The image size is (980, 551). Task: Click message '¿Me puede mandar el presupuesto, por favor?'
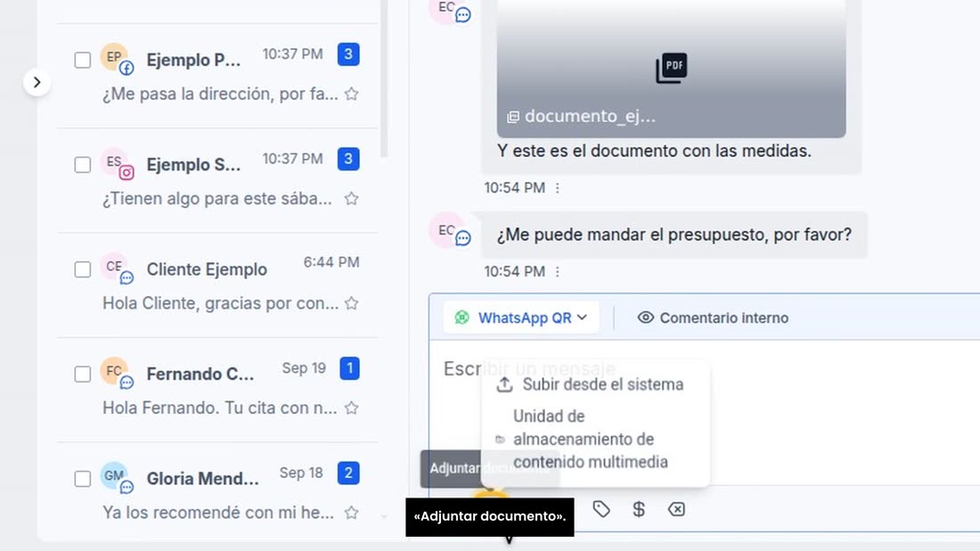[674, 234]
